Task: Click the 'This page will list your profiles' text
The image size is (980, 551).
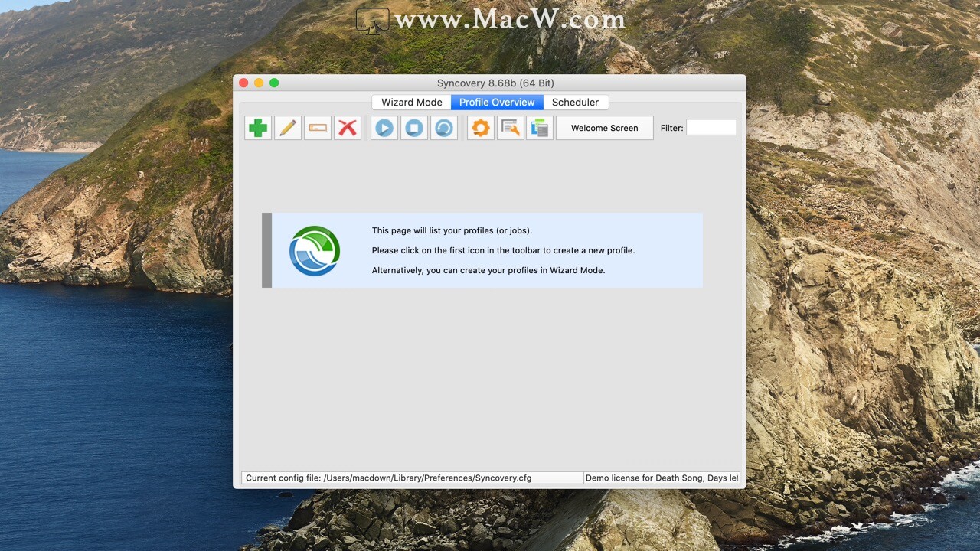Action: pyautogui.click(x=452, y=230)
